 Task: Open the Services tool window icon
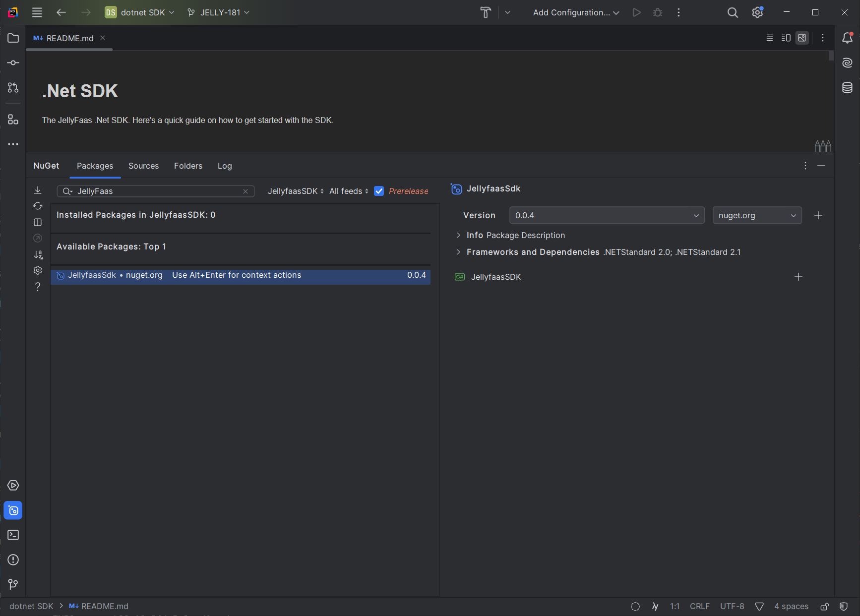click(x=13, y=486)
